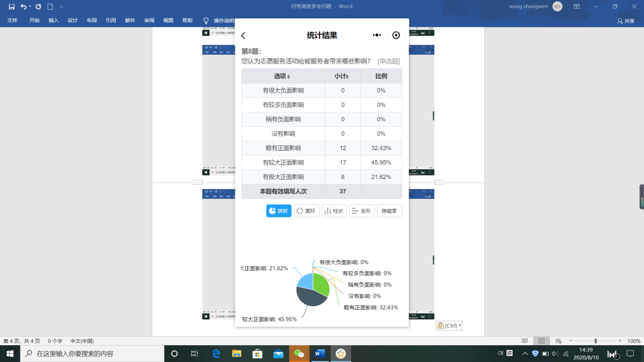Switch chart to 柱状 column view

[x=334, y=211]
